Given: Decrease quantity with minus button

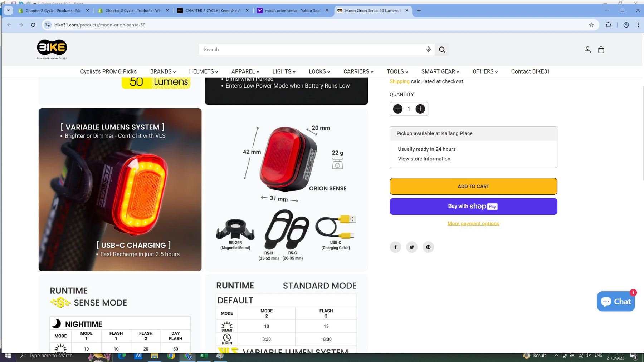Looking at the screenshot, I should [397, 109].
